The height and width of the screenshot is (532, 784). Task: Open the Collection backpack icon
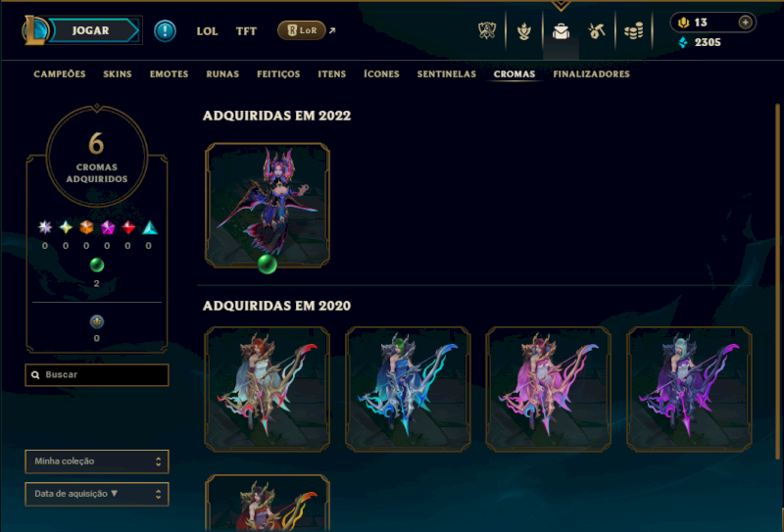click(561, 31)
